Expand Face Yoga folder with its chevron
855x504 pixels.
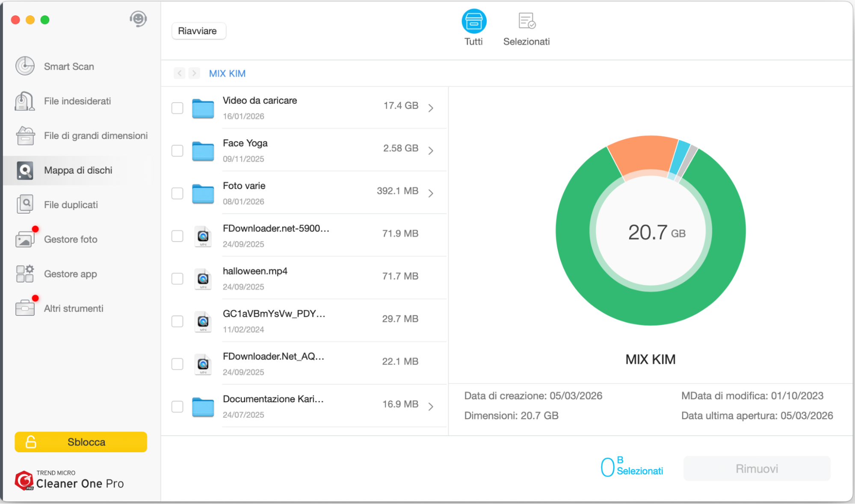point(431,150)
